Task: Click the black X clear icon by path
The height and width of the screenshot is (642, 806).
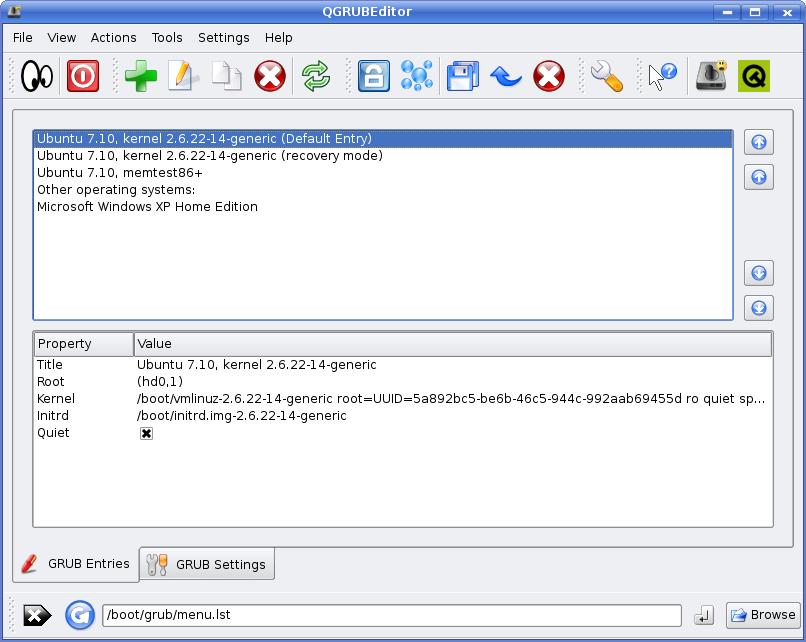Action: (37, 615)
